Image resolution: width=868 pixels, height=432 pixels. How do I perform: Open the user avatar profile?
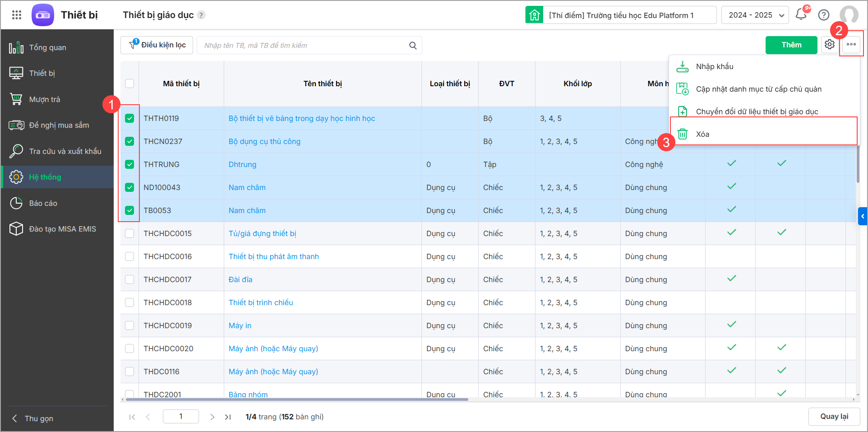point(849,15)
